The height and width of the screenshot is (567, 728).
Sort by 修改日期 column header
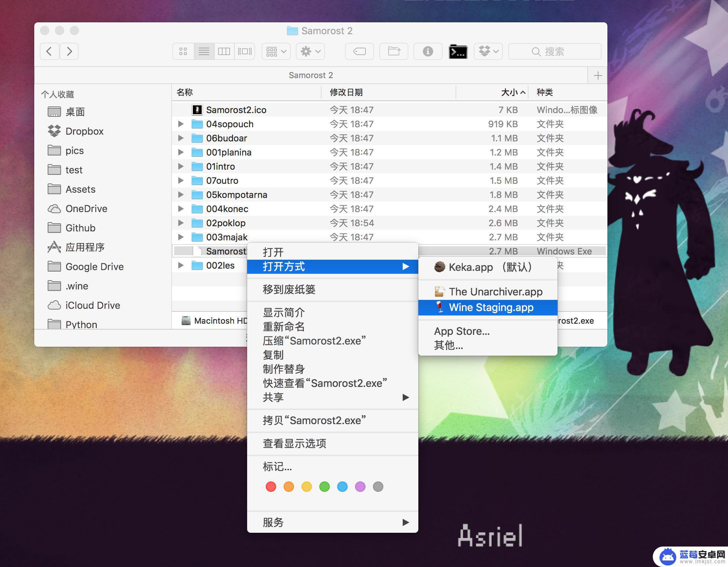389,92
